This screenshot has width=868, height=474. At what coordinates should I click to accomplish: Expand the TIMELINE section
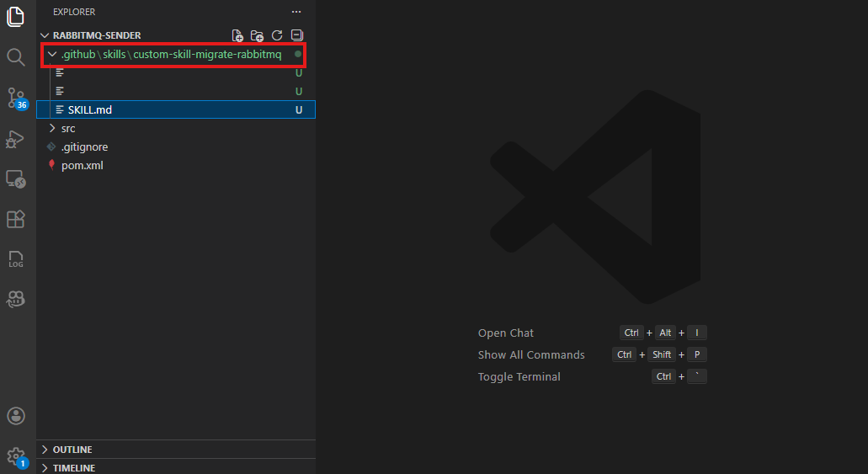74,467
